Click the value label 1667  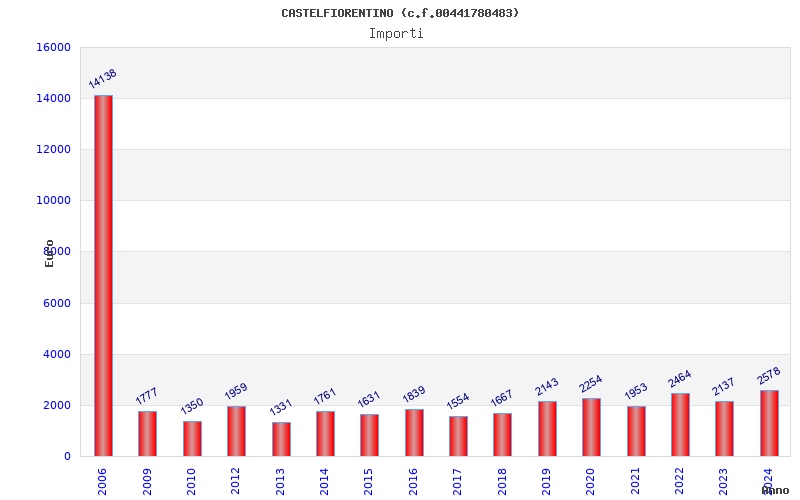(x=501, y=398)
